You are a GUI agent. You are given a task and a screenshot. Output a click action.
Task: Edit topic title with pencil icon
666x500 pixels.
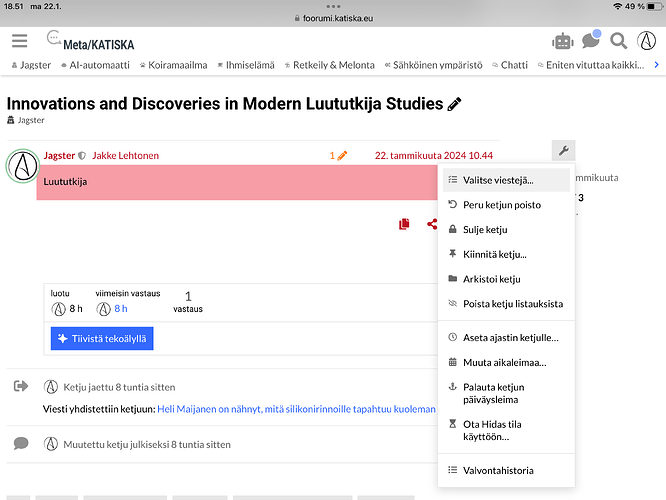tap(454, 104)
